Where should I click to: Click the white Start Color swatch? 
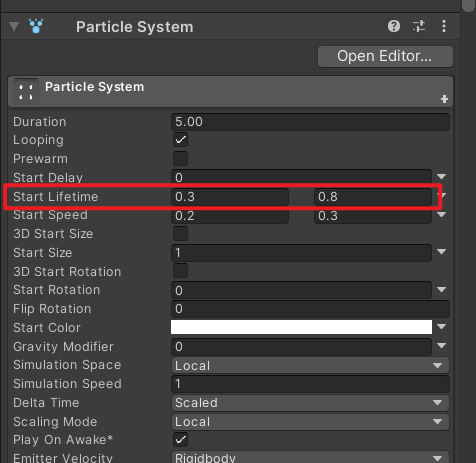301,327
